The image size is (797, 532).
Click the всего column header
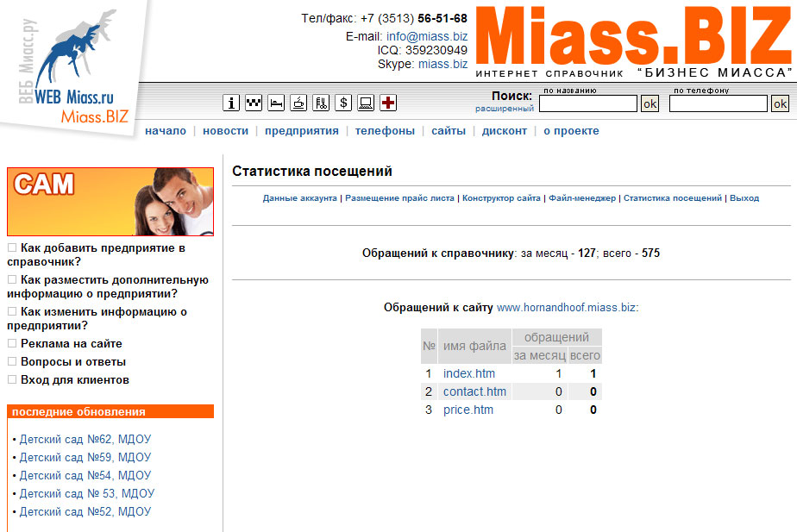585,356
